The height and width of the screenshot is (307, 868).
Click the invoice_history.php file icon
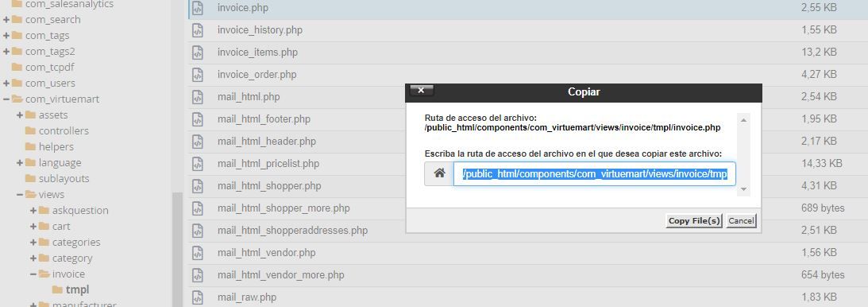click(x=198, y=30)
